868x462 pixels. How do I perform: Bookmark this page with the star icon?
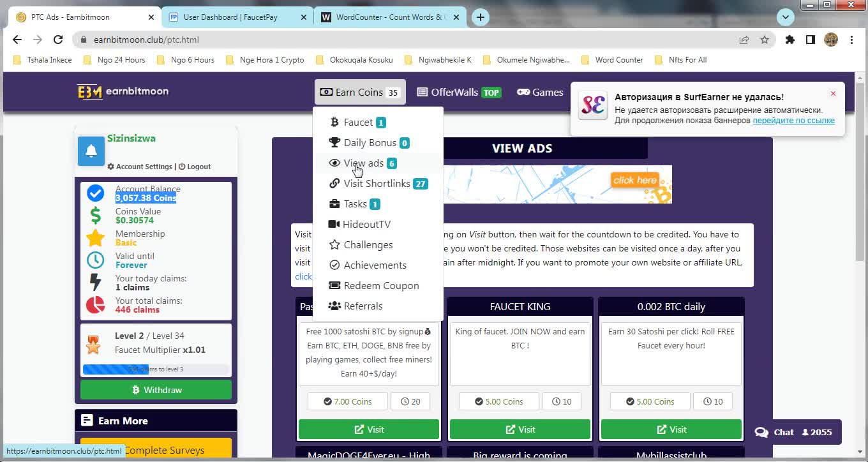pos(765,40)
